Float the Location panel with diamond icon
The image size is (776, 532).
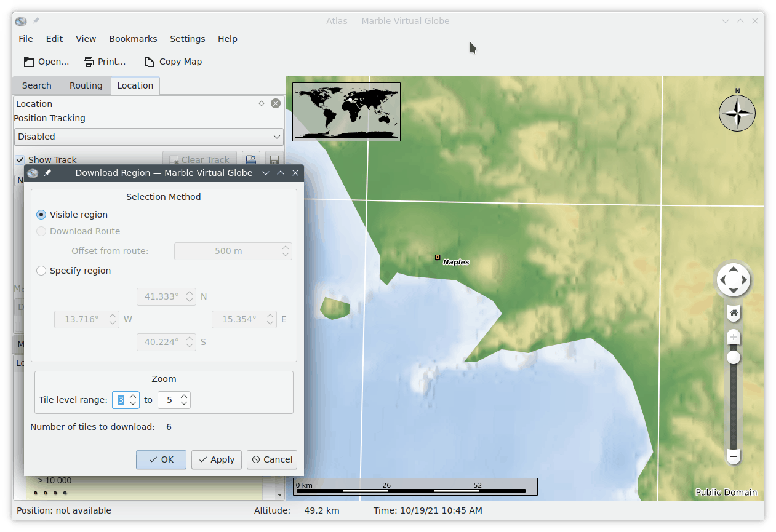[x=262, y=103]
